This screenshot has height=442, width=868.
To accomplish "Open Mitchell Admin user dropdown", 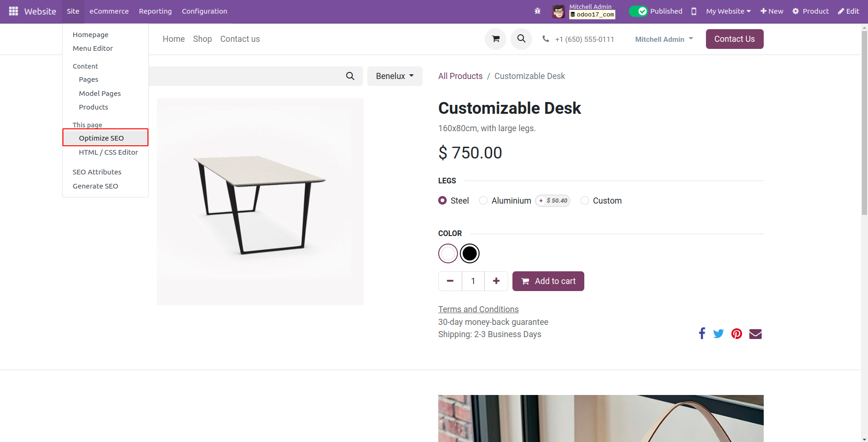I will click(x=664, y=39).
